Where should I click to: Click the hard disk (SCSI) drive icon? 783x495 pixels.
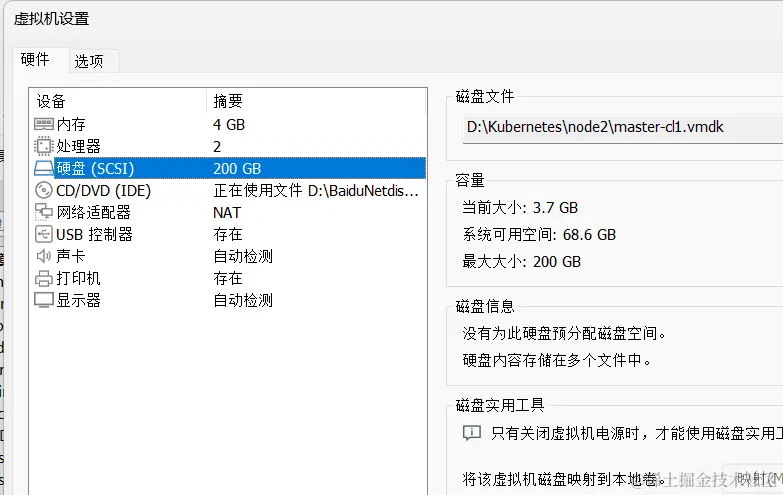point(43,168)
